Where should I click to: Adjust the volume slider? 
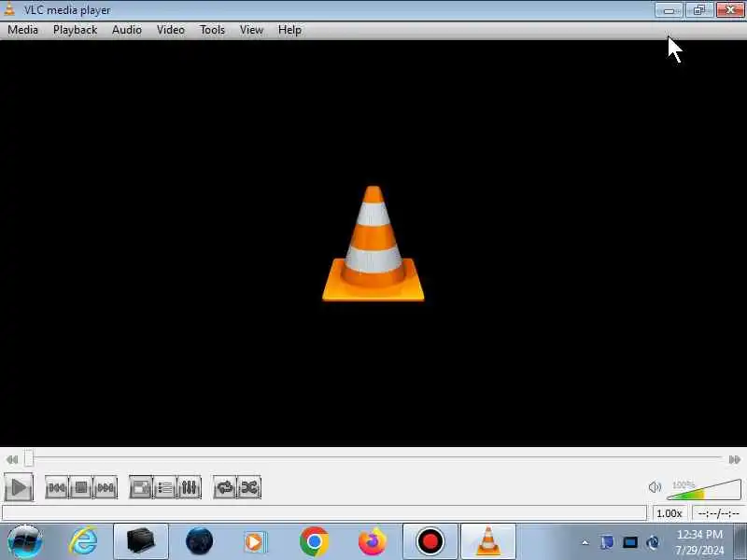point(704,490)
